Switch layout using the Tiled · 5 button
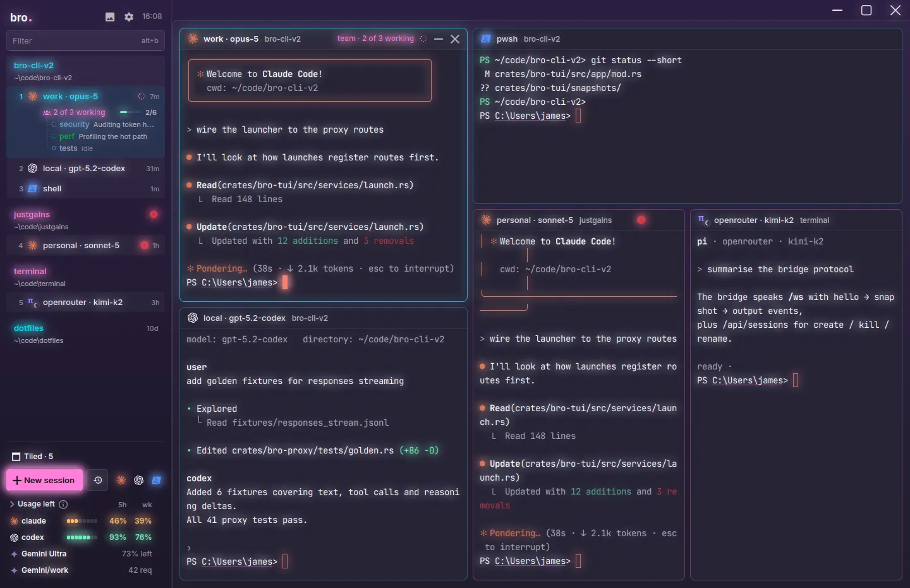 click(33, 457)
